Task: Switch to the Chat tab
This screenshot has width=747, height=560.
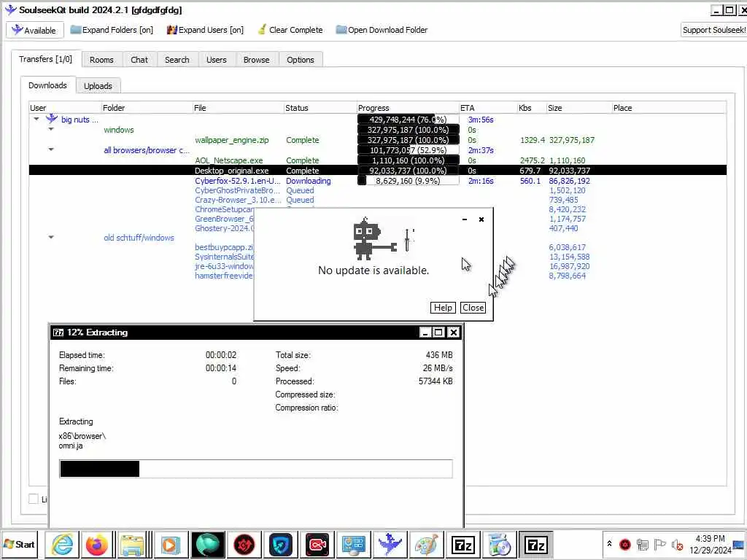Action: coord(139,60)
